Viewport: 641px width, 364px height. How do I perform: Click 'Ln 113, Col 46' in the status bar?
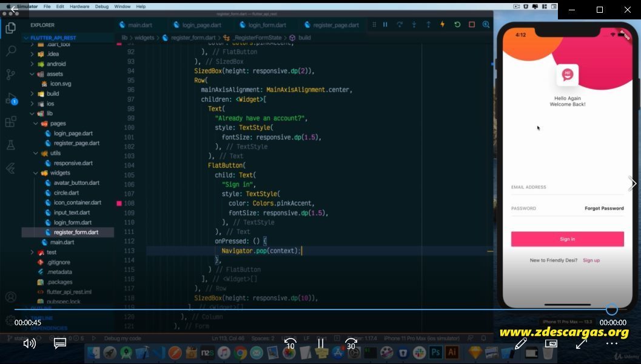tap(227, 339)
